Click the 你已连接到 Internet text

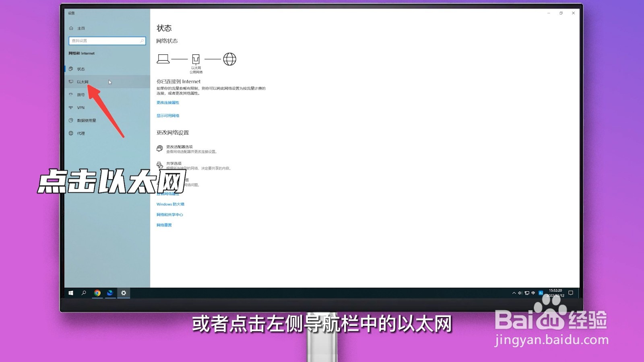pyautogui.click(x=178, y=81)
